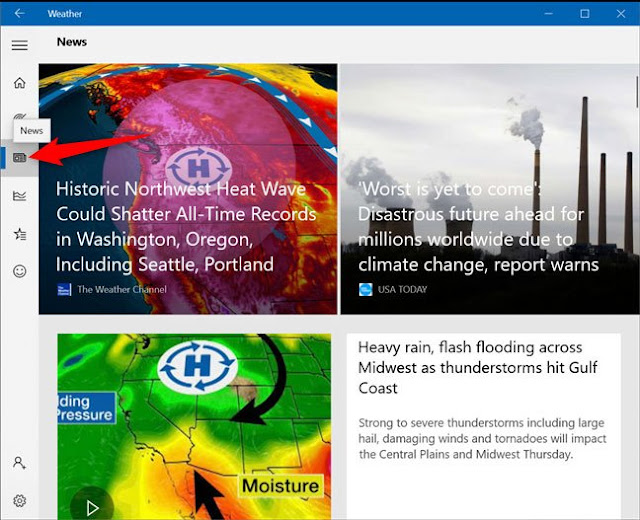Click The Weather Channel source logo
Viewport: 640px width, 520px height.
click(64, 289)
